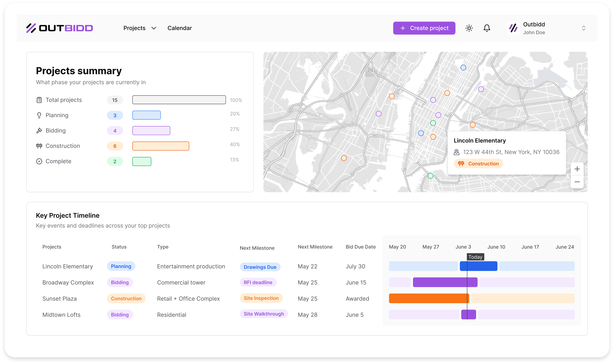Click the Construction barrier icon in summary
Screen dimensions: 614x364
(x=39, y=146)
